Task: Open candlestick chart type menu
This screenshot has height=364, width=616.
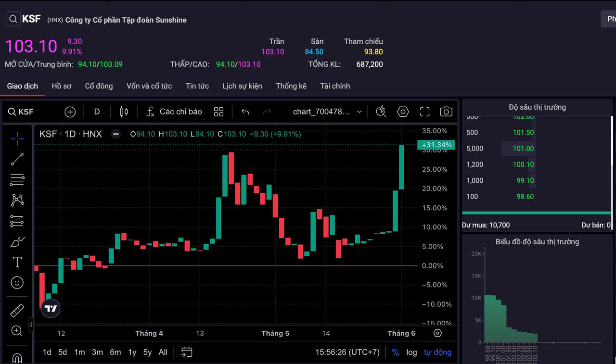Action: 124,112
